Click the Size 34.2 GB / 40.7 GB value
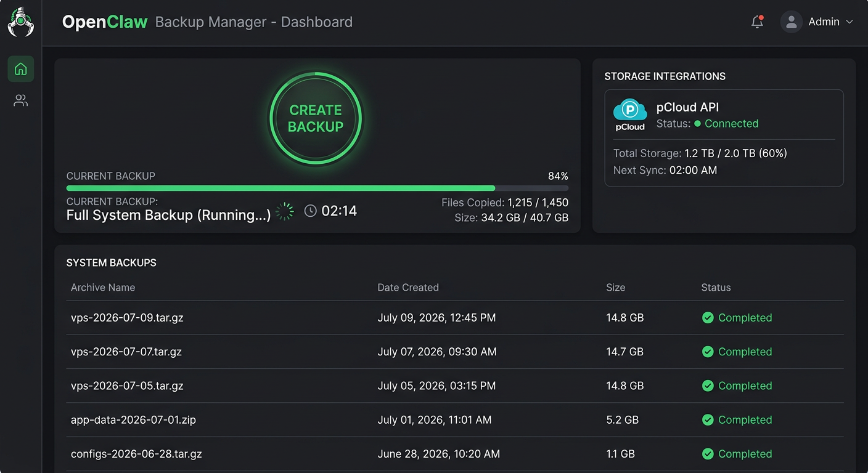The height and width of the screenshot is (473, 868). click(523, 217)
